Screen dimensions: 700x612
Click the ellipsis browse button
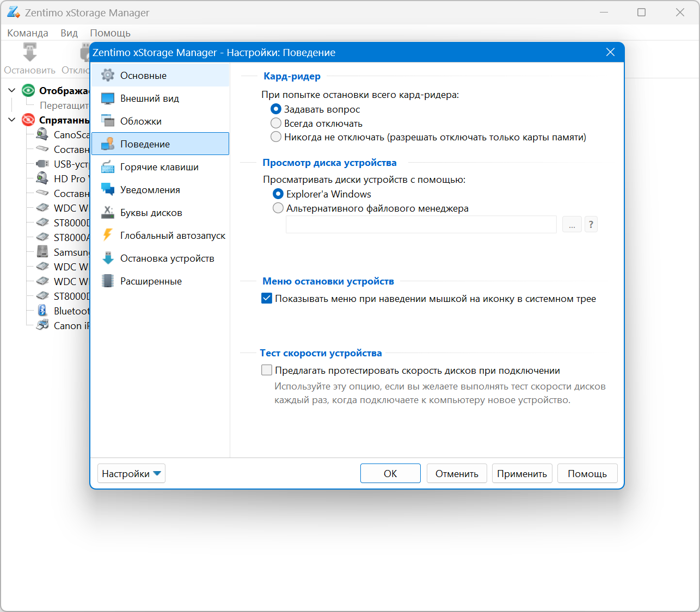[x=572, y=224]
